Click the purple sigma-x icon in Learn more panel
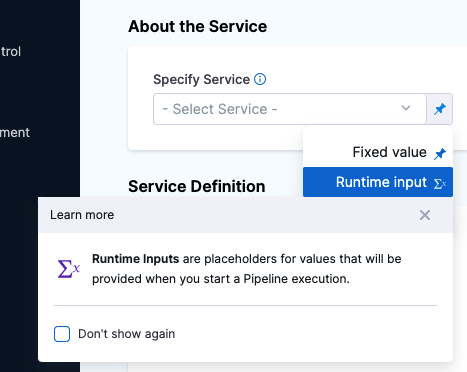467x372 pixels. pyautogui.click(x=68, y=269)
